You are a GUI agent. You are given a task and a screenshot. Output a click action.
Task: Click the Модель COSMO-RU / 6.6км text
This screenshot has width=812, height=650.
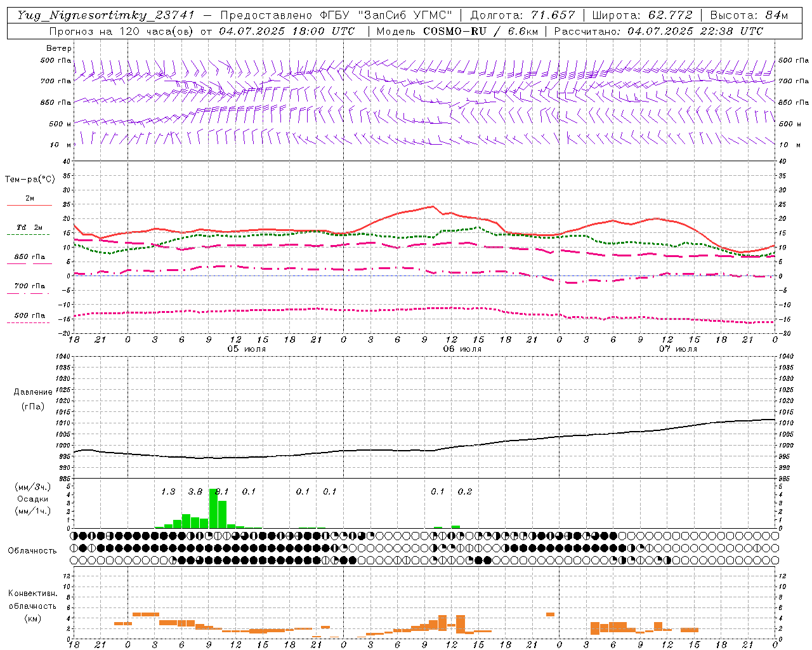point(457,31)
